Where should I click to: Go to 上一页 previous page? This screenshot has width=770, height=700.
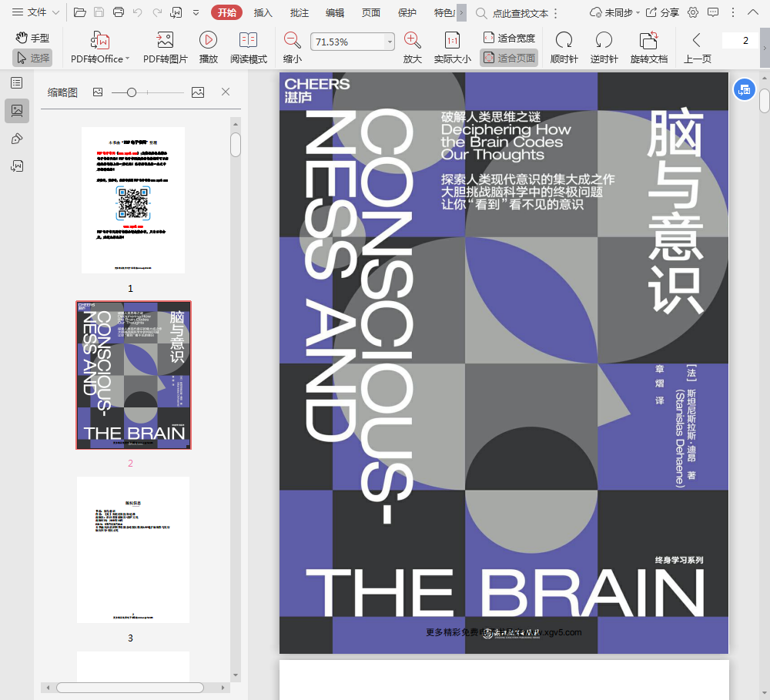[x=697, y=48]
